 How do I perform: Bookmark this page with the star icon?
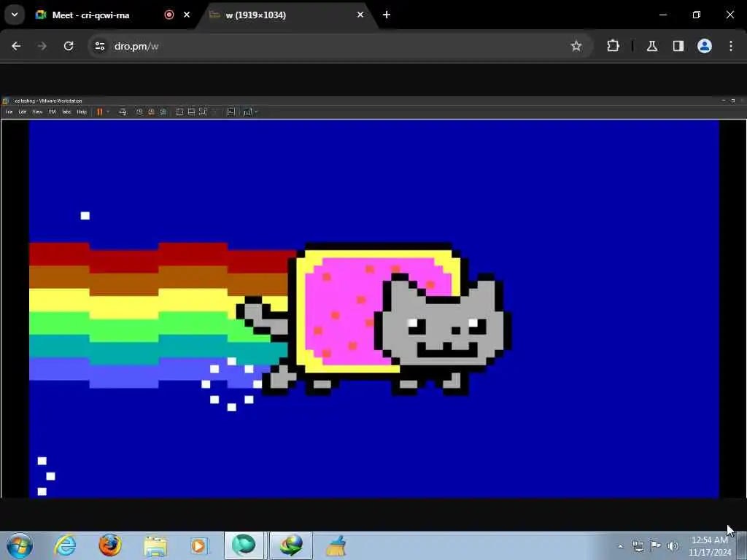(x=576, y=46)
